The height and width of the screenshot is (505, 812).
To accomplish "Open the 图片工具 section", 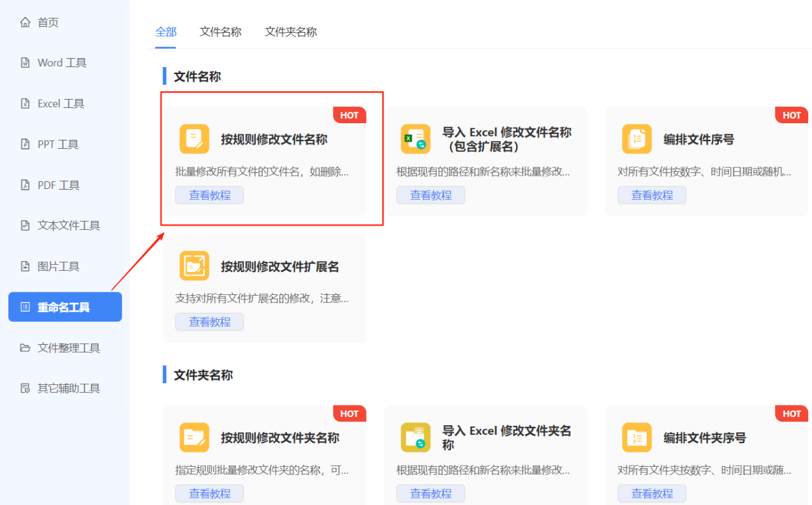I will coord(61,266).
